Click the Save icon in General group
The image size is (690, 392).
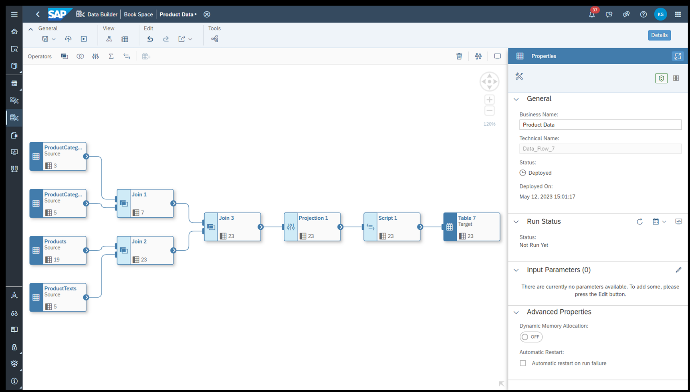pyautogui.click(x=45, y=39)
